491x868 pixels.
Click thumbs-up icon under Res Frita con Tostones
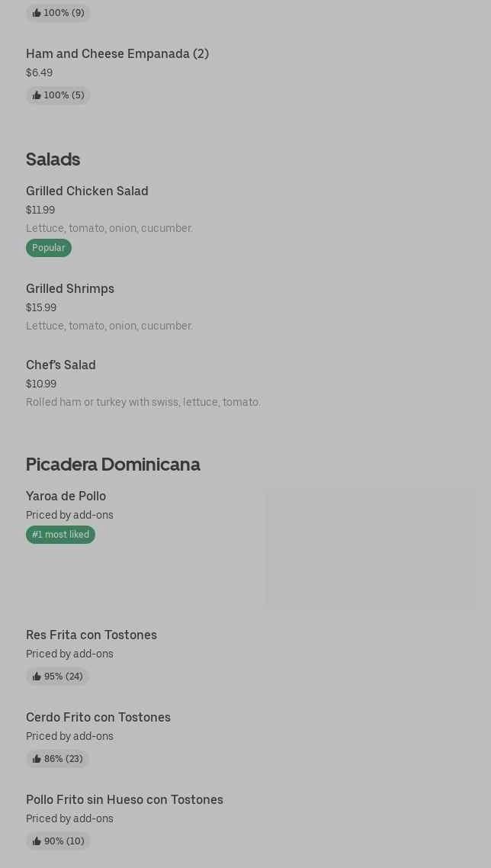point(37,677)
